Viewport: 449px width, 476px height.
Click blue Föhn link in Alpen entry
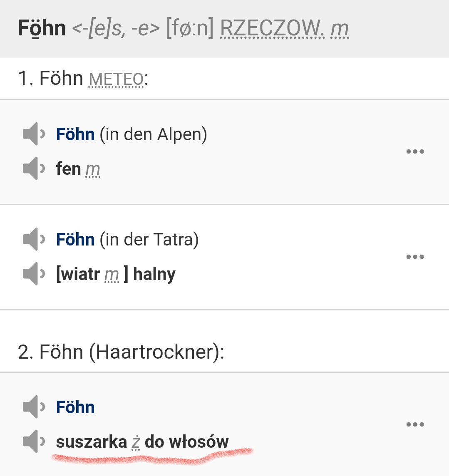(75, 134)
